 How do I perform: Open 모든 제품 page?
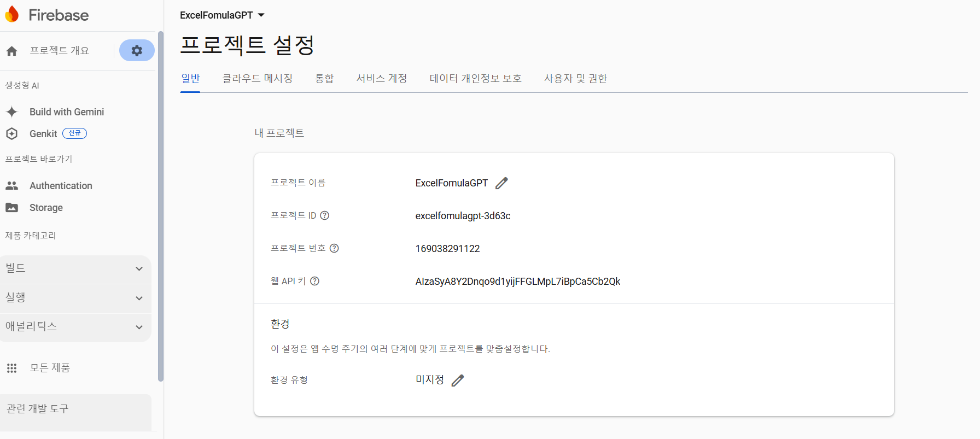click(50, 368)
